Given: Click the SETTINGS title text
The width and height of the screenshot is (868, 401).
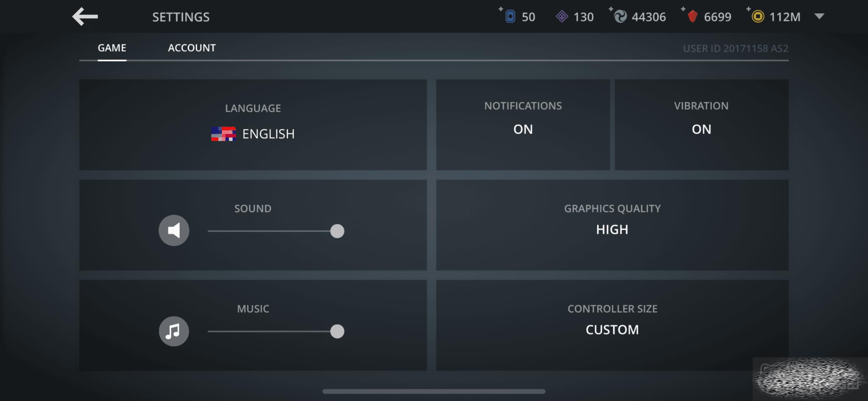Looking at the screenshot, I should click(181, 17).
